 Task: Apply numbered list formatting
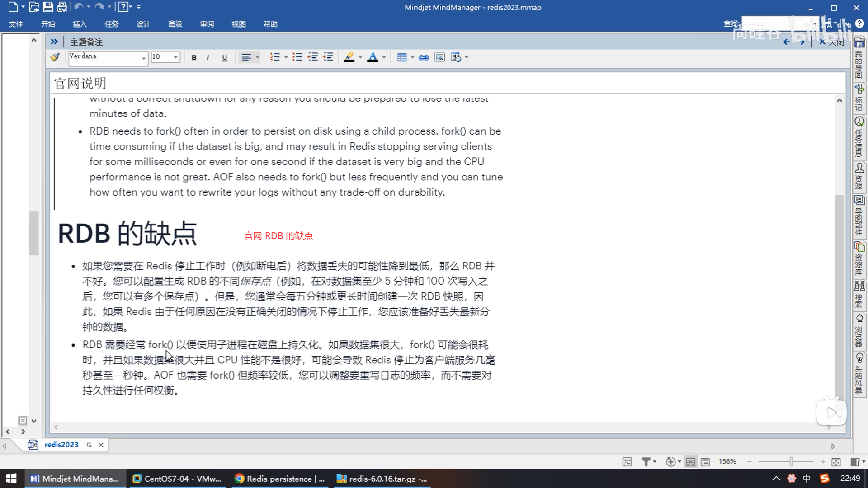[274, 57]
